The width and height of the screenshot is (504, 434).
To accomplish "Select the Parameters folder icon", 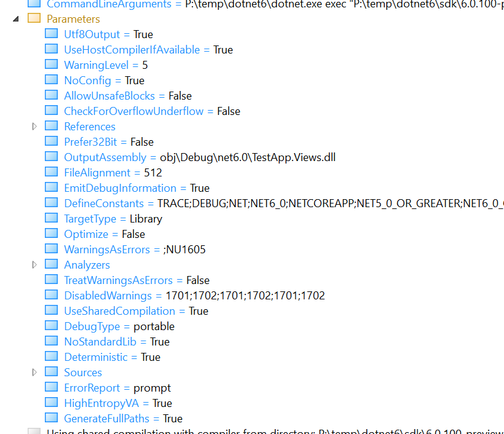I will 34,19.
